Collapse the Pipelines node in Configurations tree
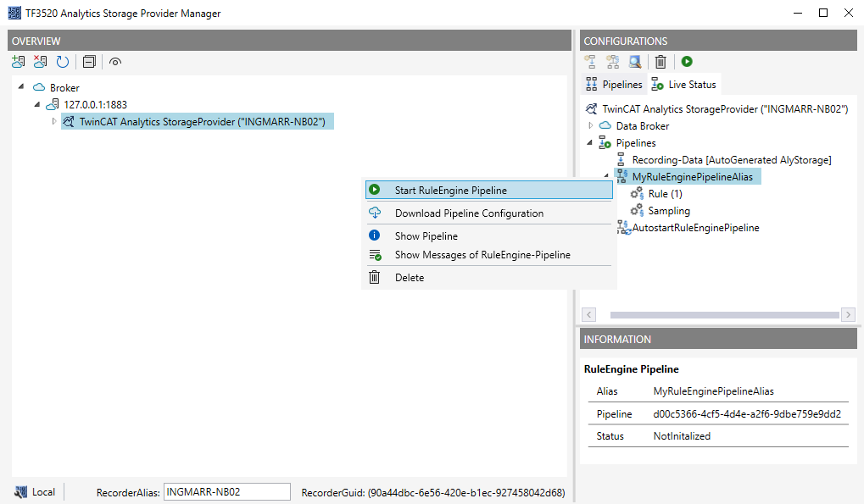The width and height of the screenshot is (864, 504). tap(590, 142)
